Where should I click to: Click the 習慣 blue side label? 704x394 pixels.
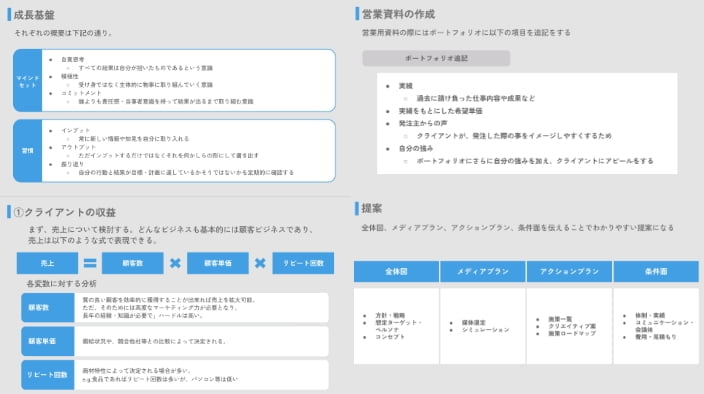27,151
